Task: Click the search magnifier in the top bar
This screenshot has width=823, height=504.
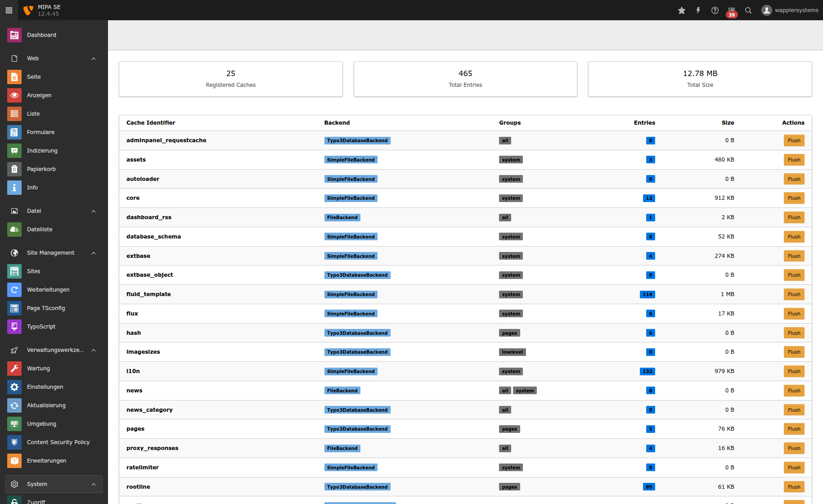Action: point(748,10)
